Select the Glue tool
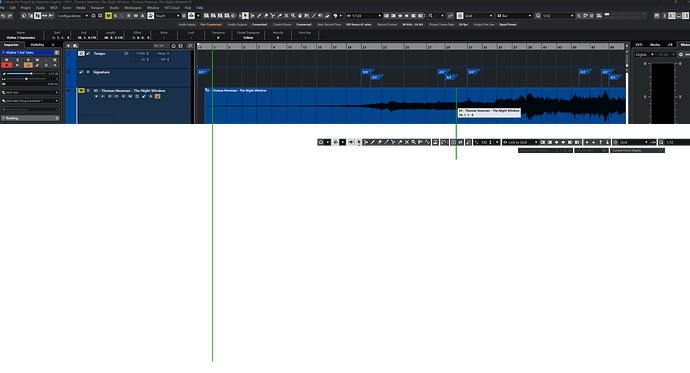Viewport: 690px width, 373px height. coord(279,16)
